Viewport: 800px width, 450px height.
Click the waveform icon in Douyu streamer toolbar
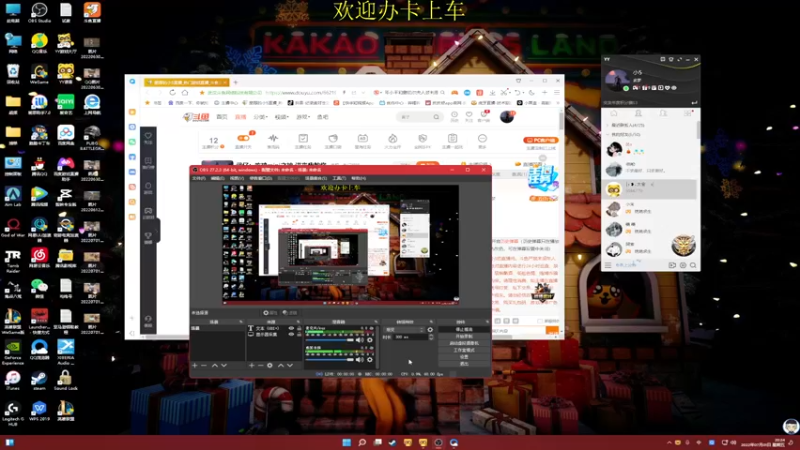273,138
